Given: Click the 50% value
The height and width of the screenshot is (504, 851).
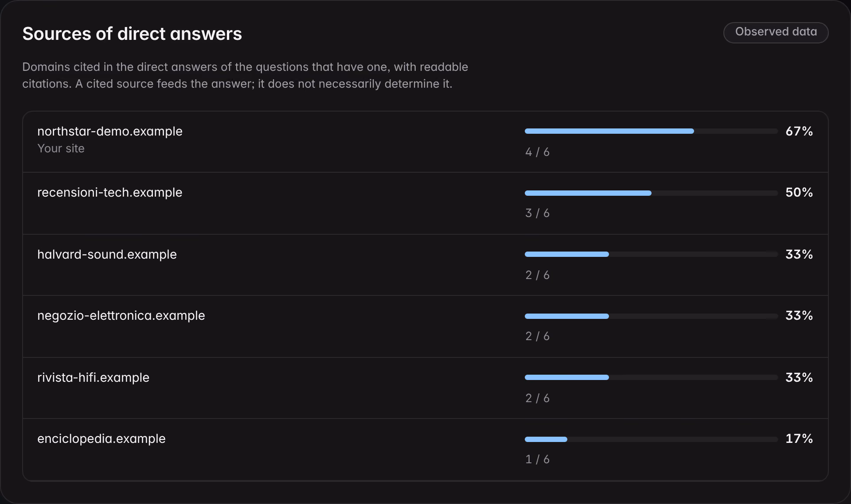Looking at the screenshot, I should 799,192.
